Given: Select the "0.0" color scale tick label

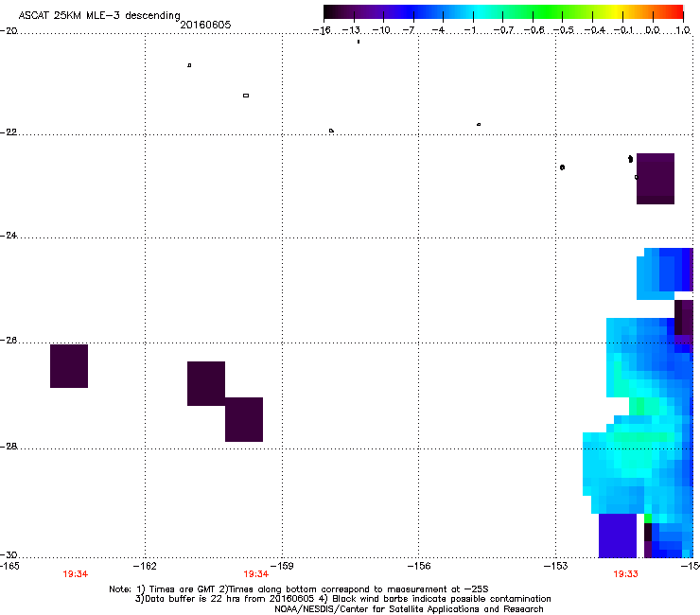Looking at the screenshot, I should [653, 30].
